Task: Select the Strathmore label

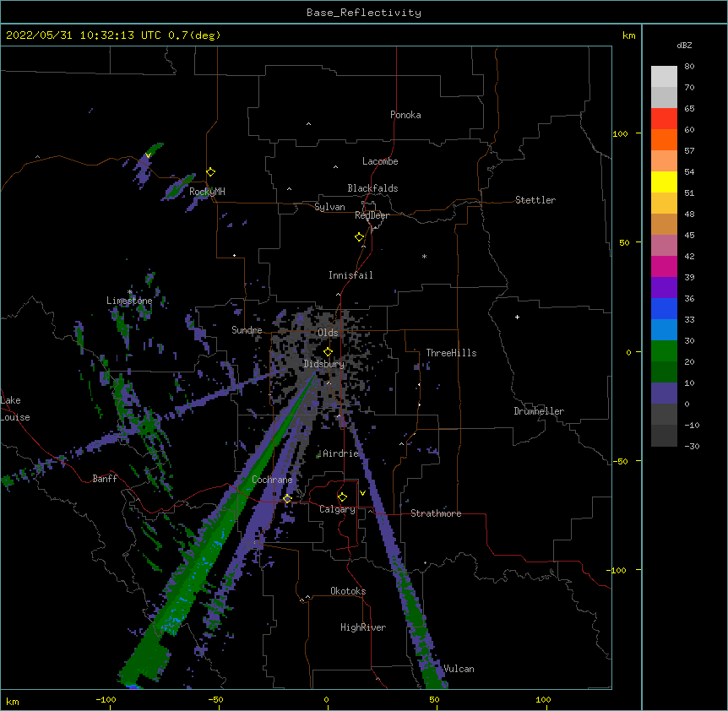Action: coord(436,513)
